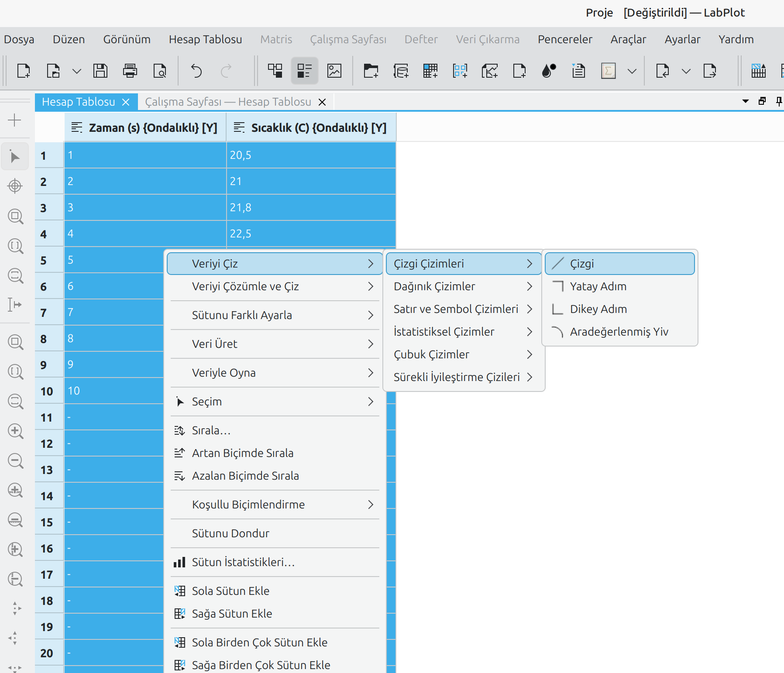Undo the last action
Viewport: 784px width, 673px height.
(196, 70)
